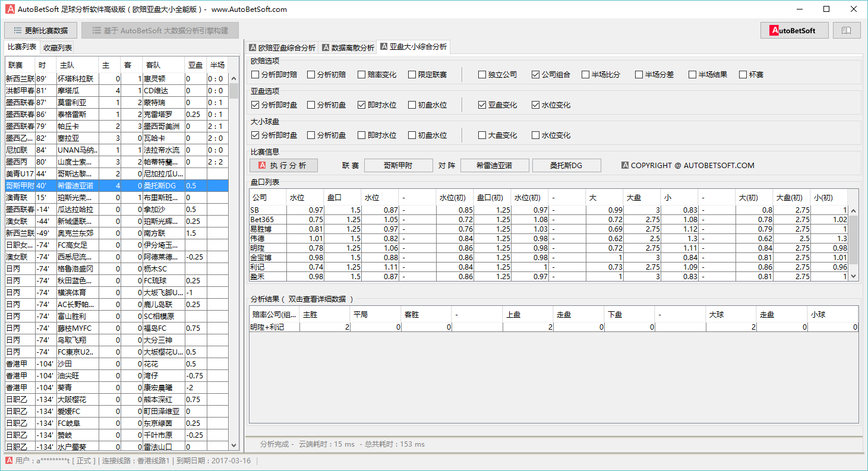Viewport: 868px width, 471px height.
Task: Select the match row 怀塔科拉联
Action: 116,78
